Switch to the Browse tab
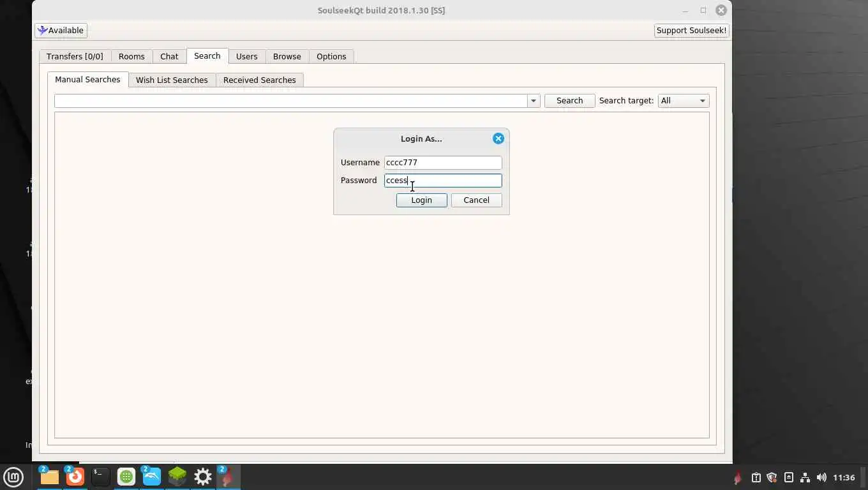 coord(287,56)
